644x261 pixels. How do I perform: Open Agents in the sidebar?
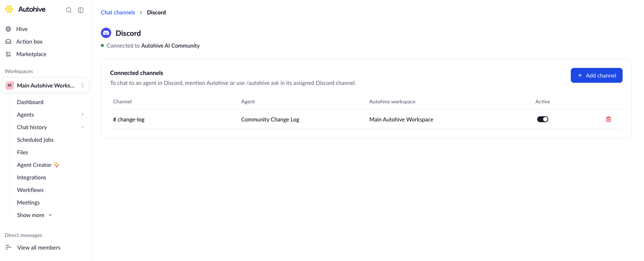(x=25, y=115)
